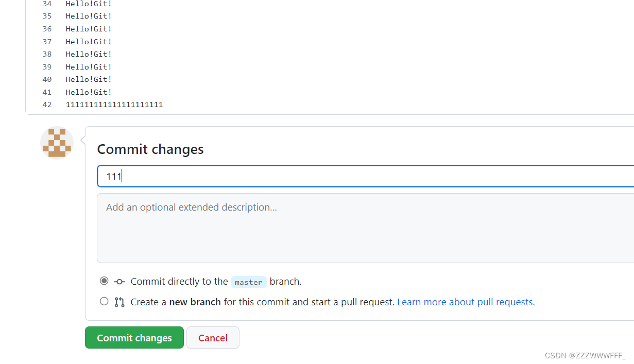The image size is (634, 364).
Task: Click the master branch label
Action: tap(248, 282)
